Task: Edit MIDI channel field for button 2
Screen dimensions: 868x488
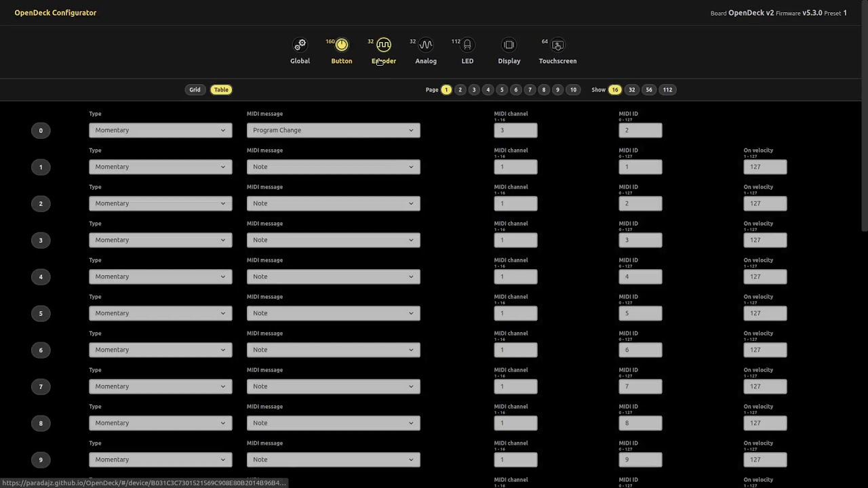Action: click(x=516, y=203)
